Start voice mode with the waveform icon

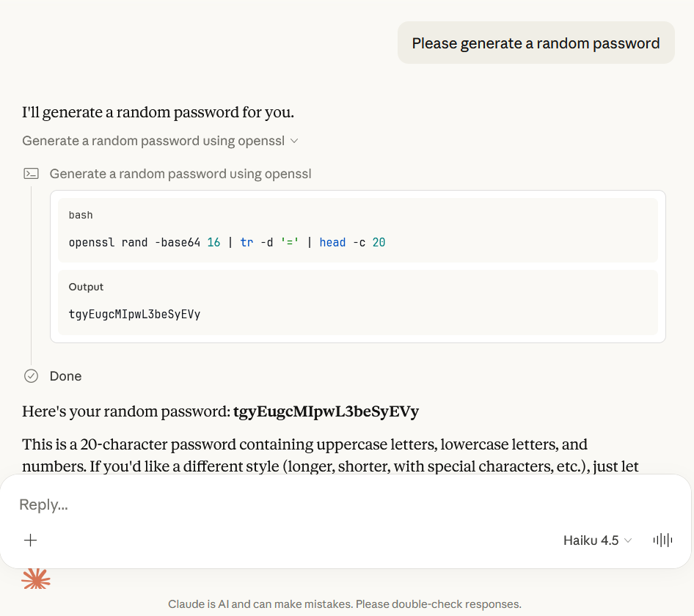(662, 540)
